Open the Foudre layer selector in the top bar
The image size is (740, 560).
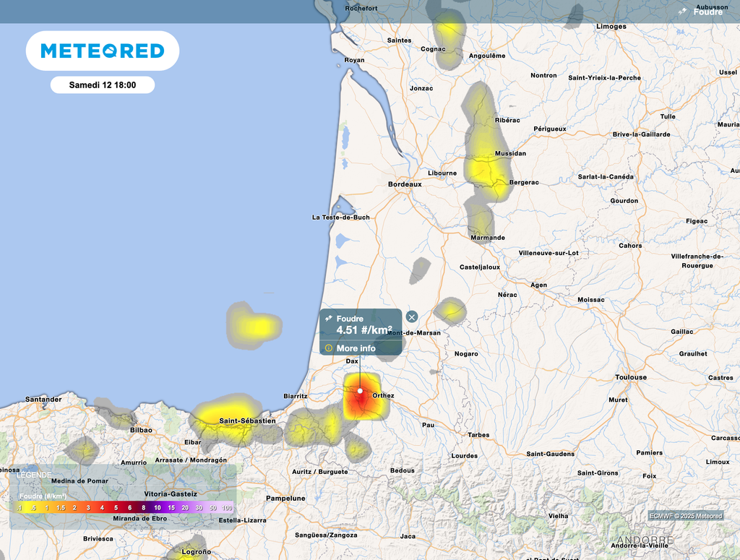pos(707,12)
